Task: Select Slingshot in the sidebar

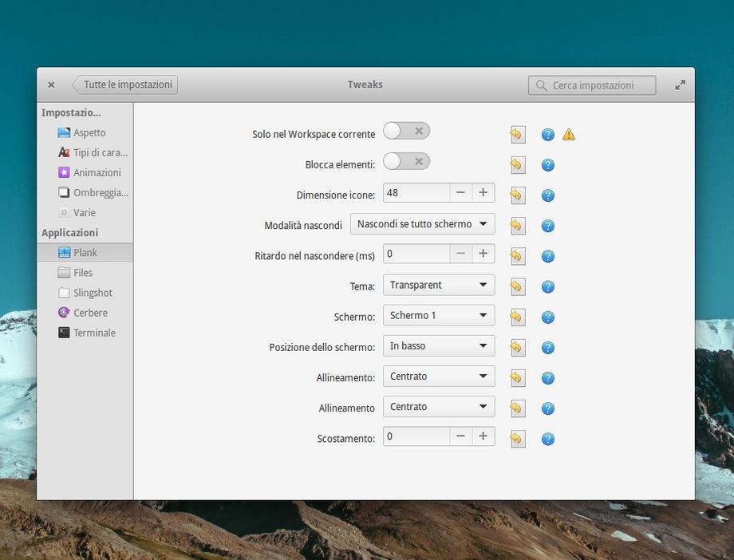Action: coord(93,293)
